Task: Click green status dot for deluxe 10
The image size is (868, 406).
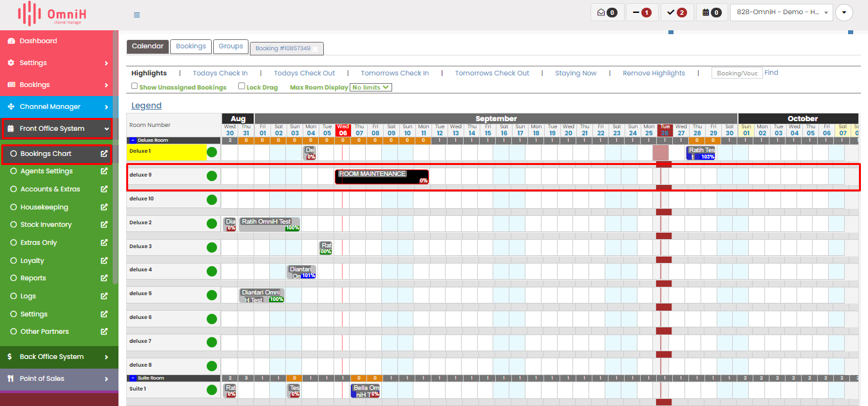Action: point(212,200)
